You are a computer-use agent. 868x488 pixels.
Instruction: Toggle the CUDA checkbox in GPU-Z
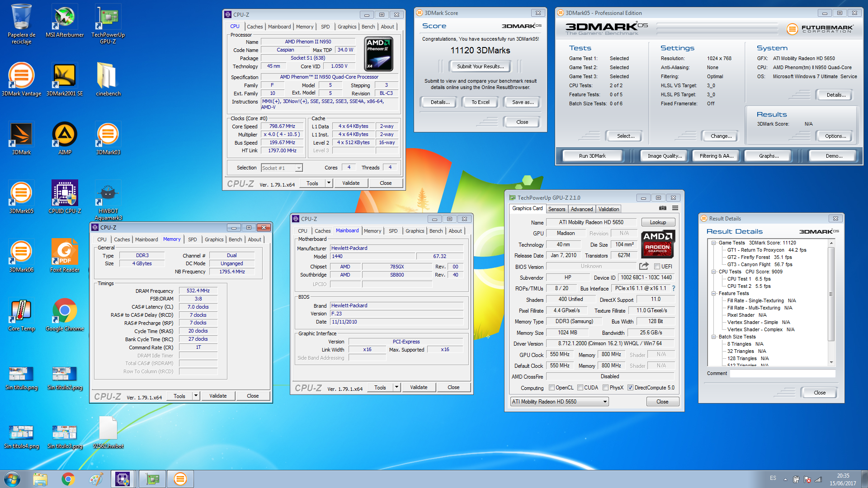[580, 388]
